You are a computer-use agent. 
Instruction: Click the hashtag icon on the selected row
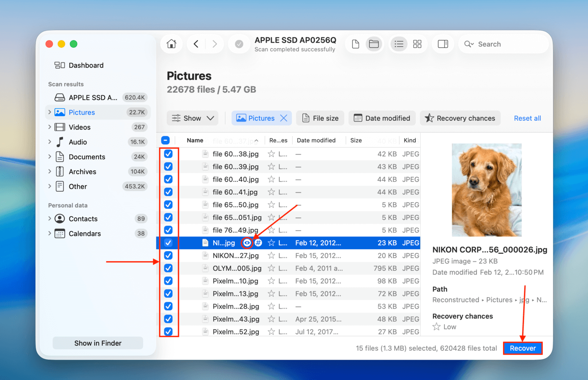(258, 243)
